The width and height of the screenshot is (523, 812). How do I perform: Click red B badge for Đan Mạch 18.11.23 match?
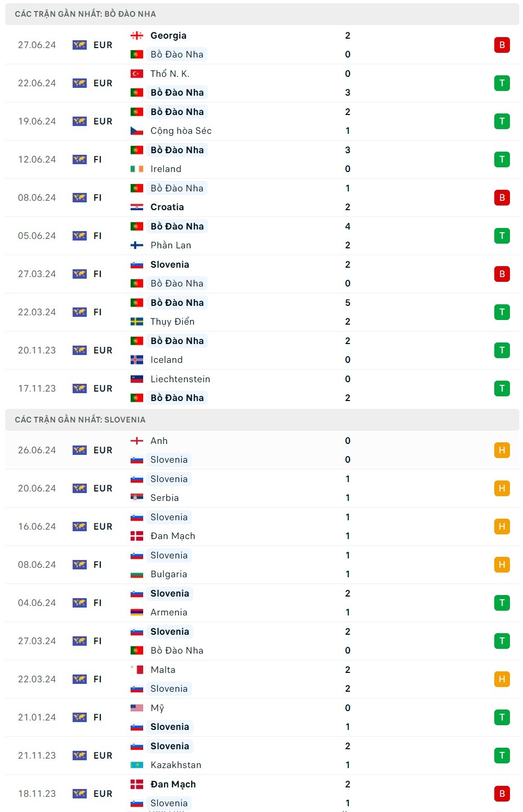(x=502, y=794)
